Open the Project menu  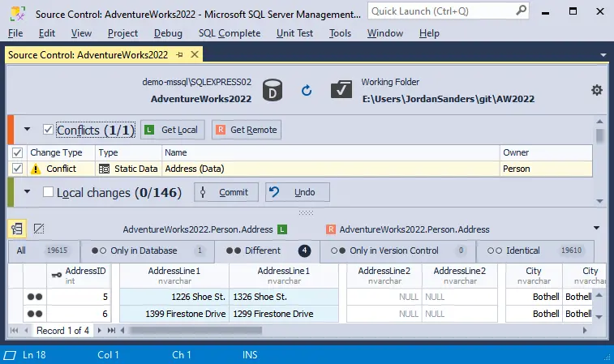(x=122, y=33)
